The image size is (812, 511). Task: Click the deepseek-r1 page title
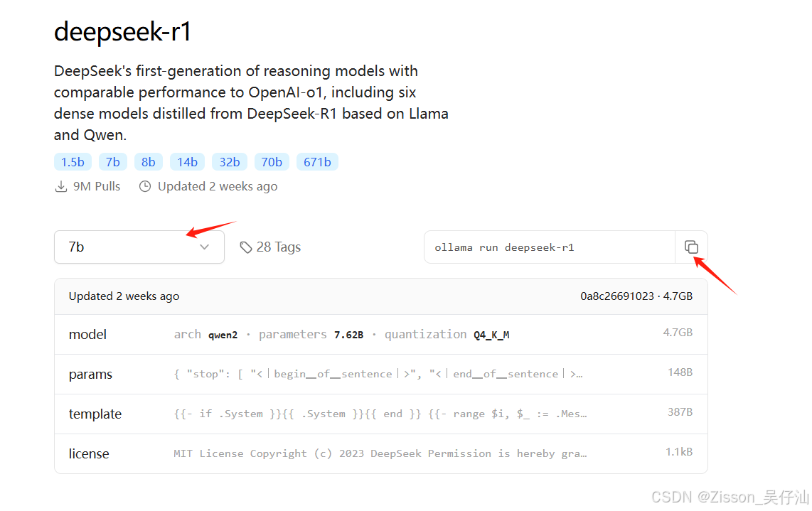(x=123, y=31)
